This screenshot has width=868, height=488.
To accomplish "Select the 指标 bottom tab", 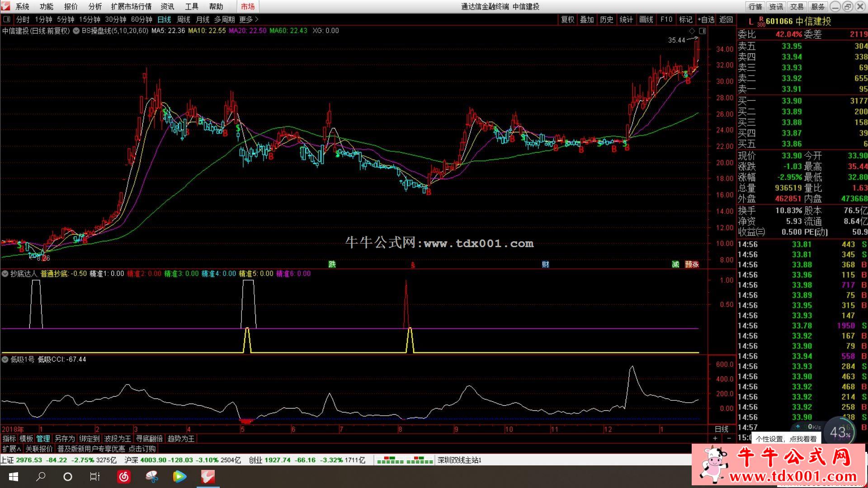I will (x=9, y=438).
